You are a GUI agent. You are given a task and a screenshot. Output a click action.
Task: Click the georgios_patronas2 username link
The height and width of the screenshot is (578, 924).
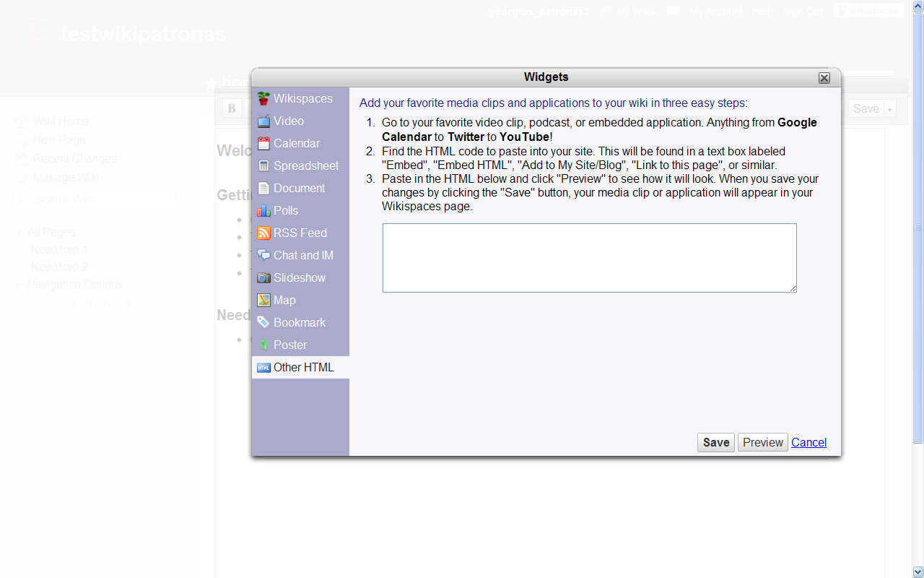(539, 12)
